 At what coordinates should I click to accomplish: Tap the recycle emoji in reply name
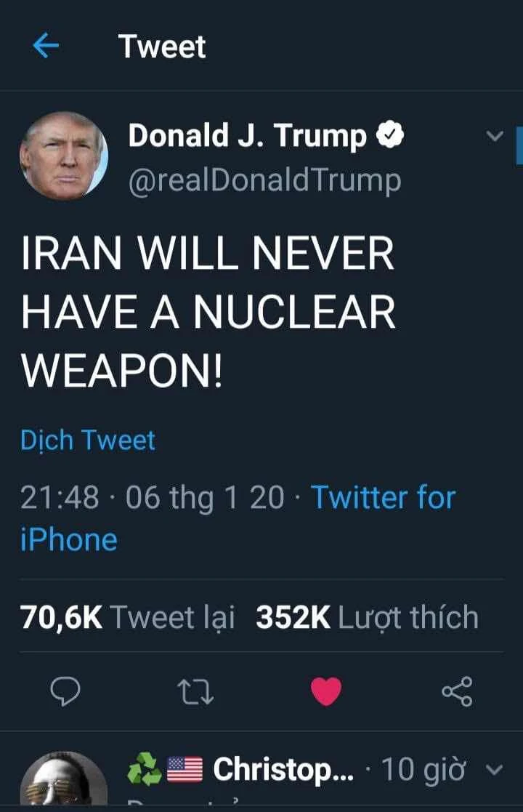point(145,769)
